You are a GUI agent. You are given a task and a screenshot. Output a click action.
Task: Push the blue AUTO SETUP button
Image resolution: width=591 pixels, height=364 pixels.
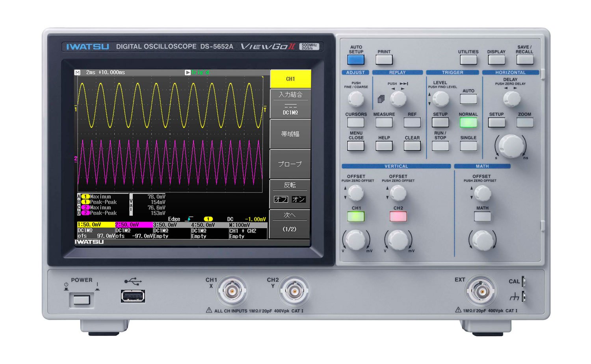[356, 59]
